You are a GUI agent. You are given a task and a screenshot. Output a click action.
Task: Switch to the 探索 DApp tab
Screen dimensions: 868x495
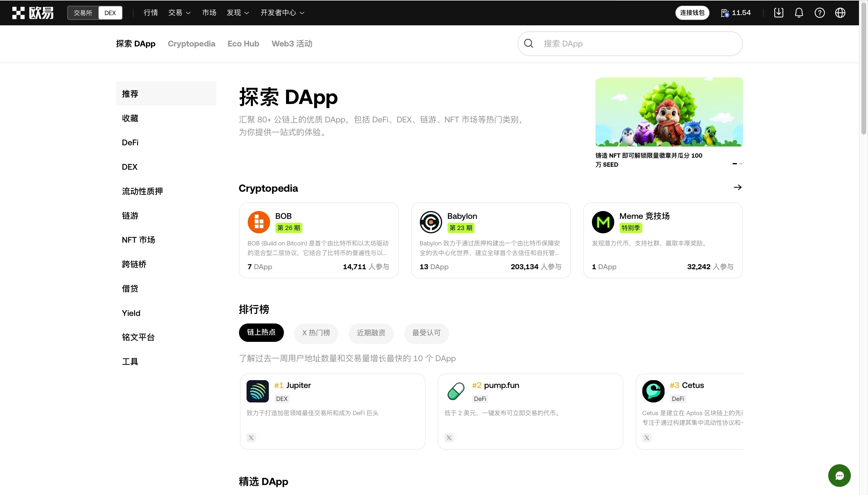pyautogui.click(x=136, y=43)
